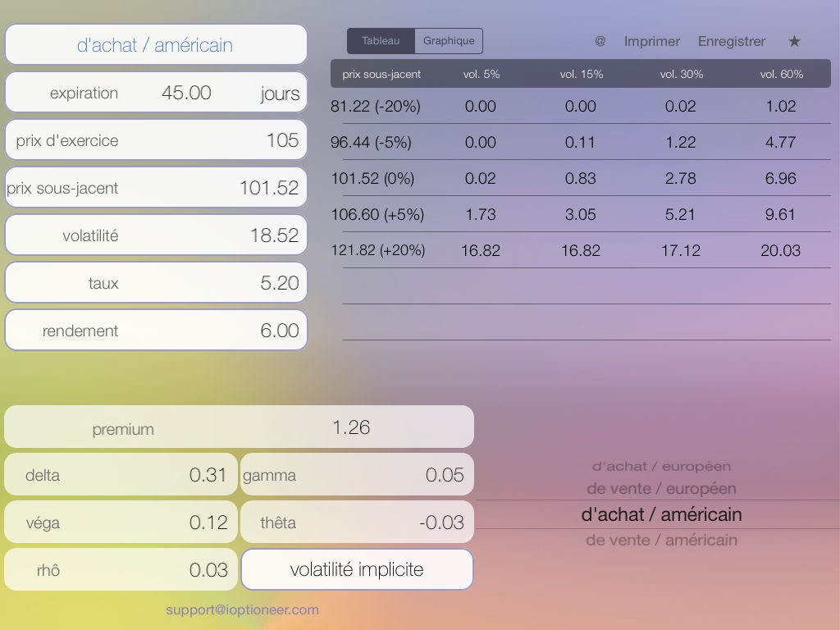Select the 101.52 (0%) row label

[372, 178]
